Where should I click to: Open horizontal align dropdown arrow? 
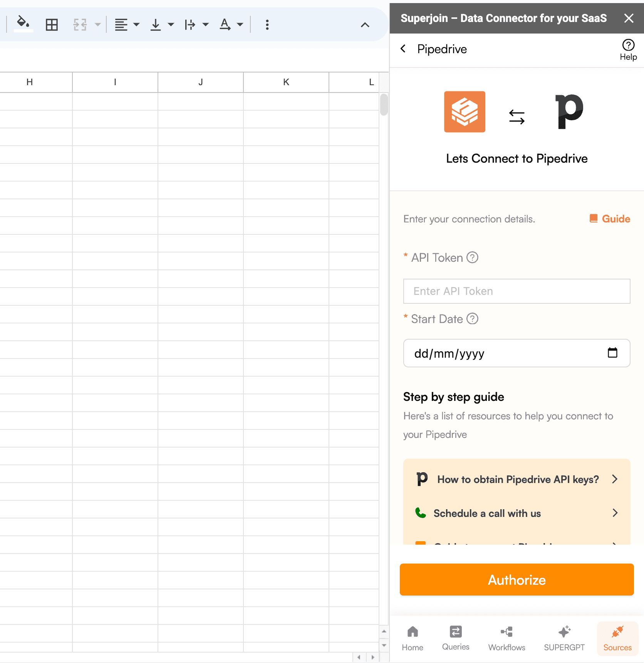136,25
